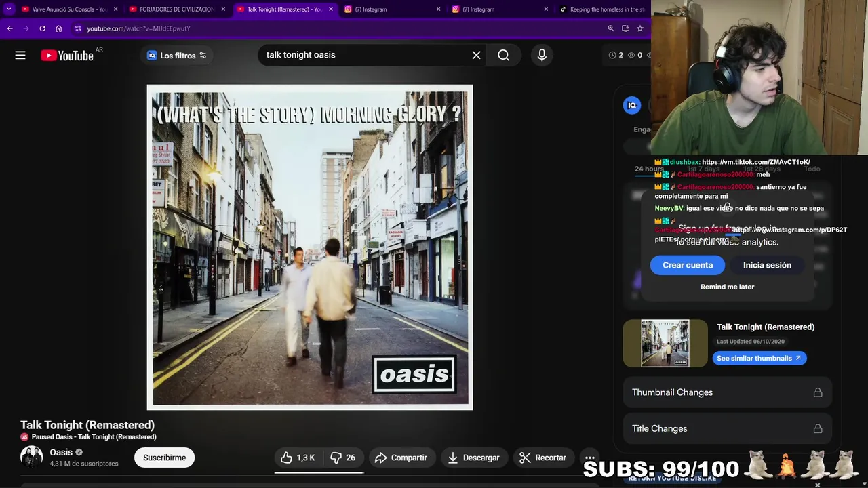The height and width of the screenshot is (488, 868).
Task: Open the Los filtros button
Action: click(176, 56)
